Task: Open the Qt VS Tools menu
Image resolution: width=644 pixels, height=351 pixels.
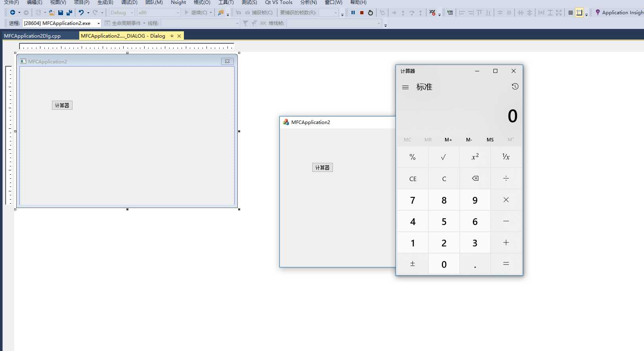Action: (x=279, y=2)
